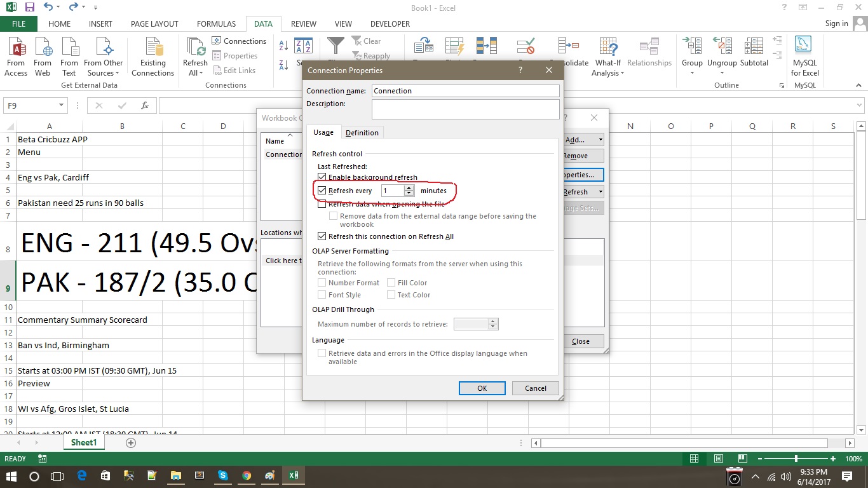868x488 pixels.
Task: Open the From Other Sources dropdown
Action: click(104, 57)
